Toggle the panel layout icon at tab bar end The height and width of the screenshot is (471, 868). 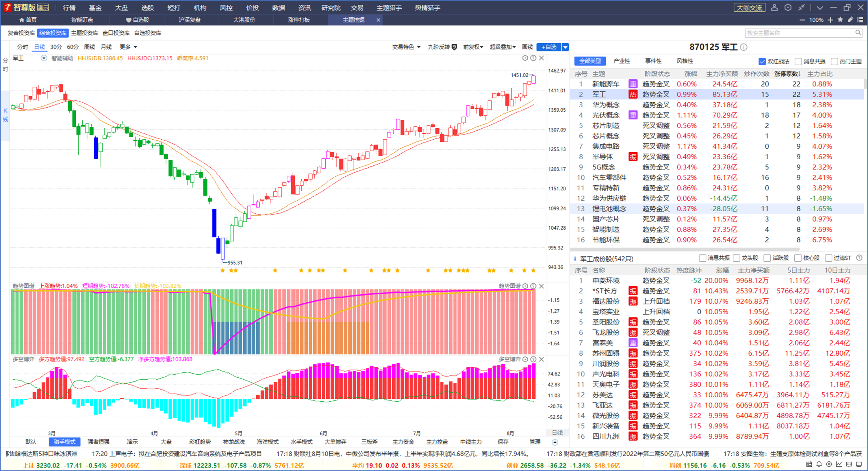tap(860, 20)
